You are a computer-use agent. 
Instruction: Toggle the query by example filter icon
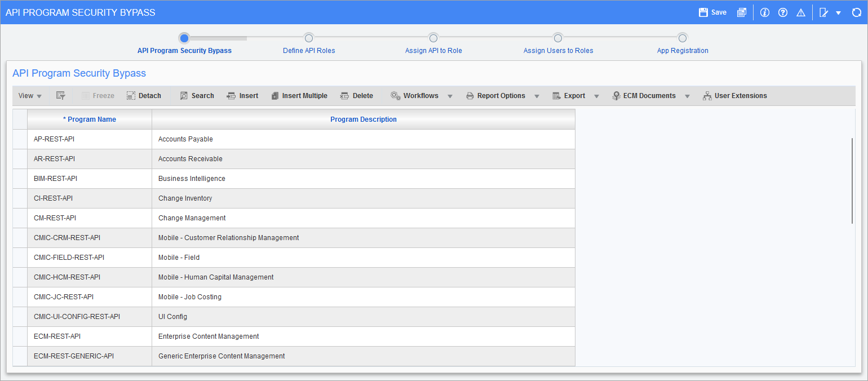click(x=61, y=96)
